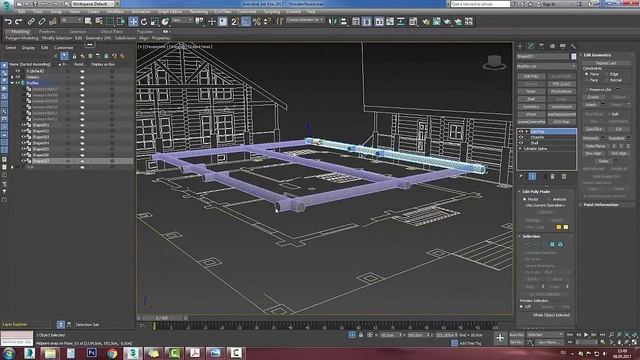Click the QuickSlice button

[x=594, y=129]
